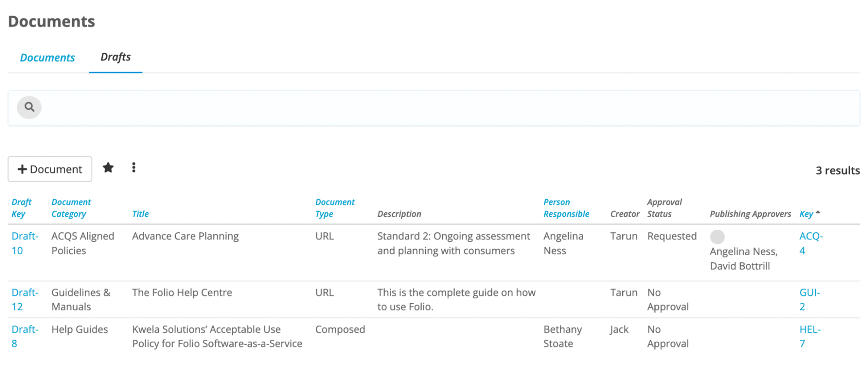The height and width of the screenshot is (369, 868).
Task: Sort by Document Type column header
Action: tap(335, 208)
